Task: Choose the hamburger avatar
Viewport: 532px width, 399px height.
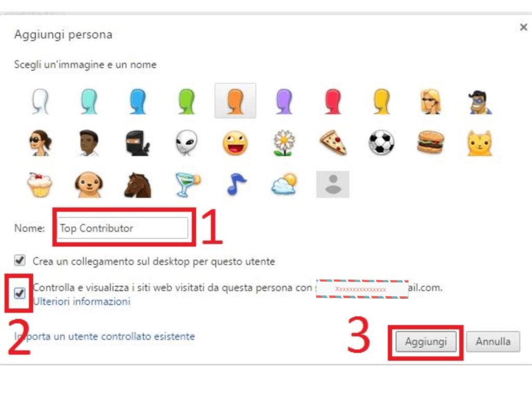Action: click(431, 143)
